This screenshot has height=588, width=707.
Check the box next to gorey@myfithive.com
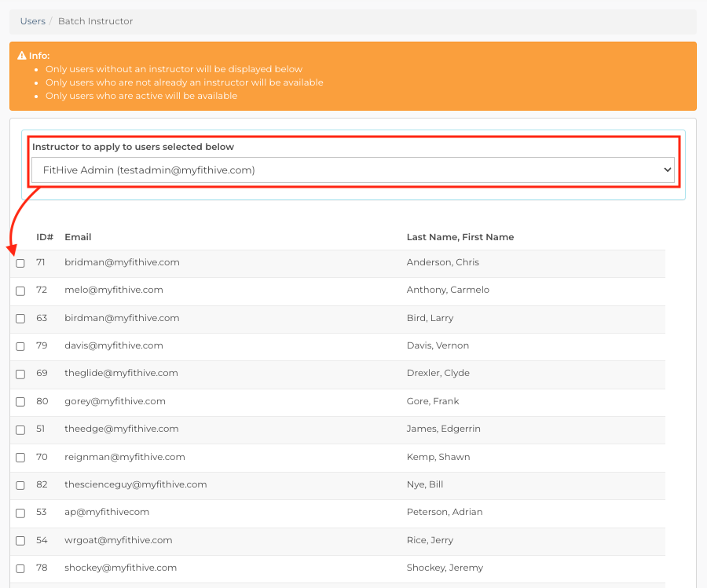(x=20, y=402)
